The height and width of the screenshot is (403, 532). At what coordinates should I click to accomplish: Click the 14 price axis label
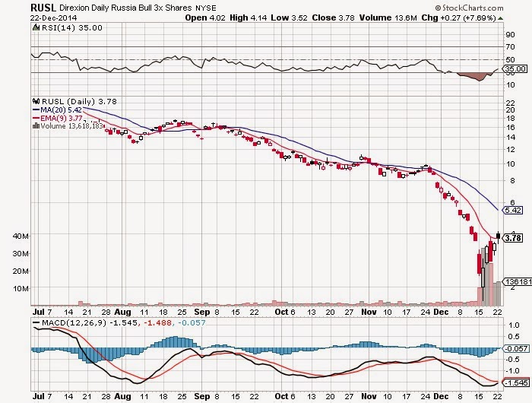[x=510, y=138]
